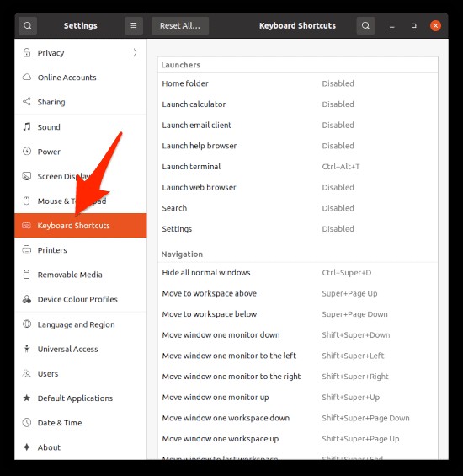Click the Reset All... button

pos(180,25)
